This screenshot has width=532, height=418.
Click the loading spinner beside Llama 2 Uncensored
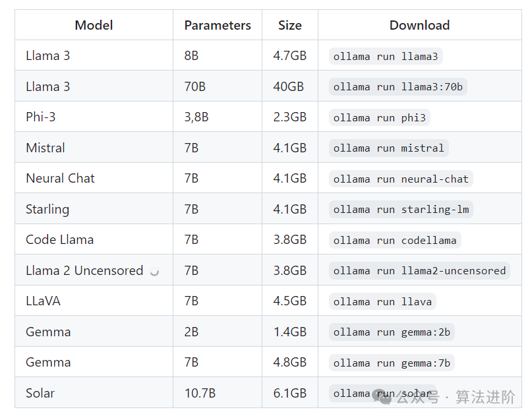(x=154, y=271)
